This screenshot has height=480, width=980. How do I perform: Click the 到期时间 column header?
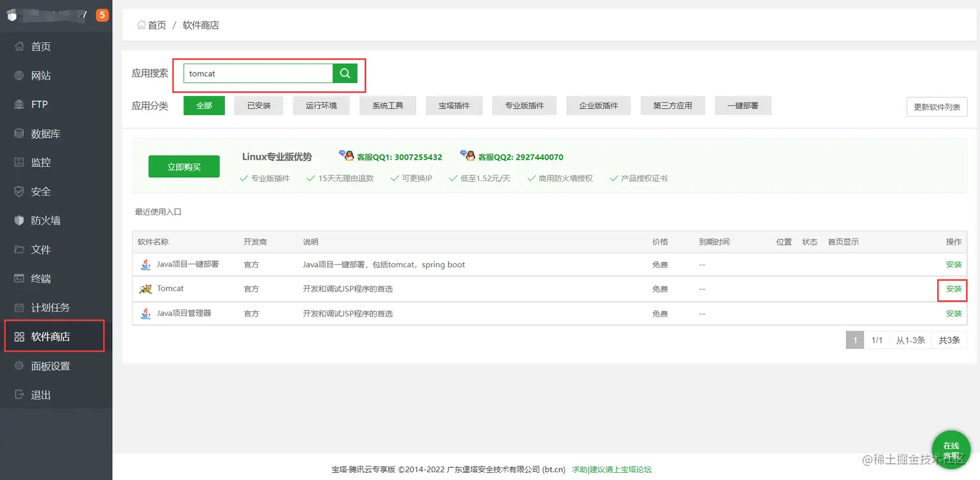coord(714,241)
